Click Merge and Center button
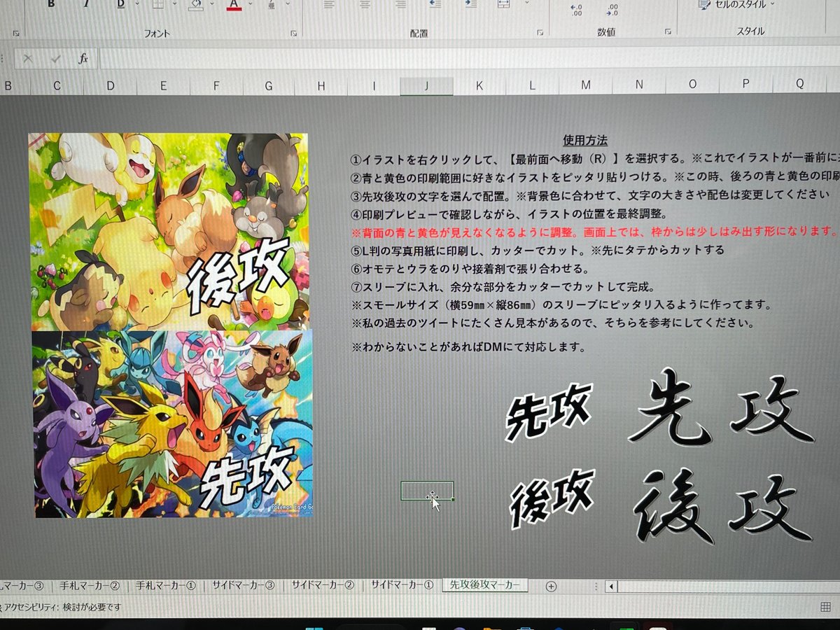840x630 pixels. click(503, 4)
